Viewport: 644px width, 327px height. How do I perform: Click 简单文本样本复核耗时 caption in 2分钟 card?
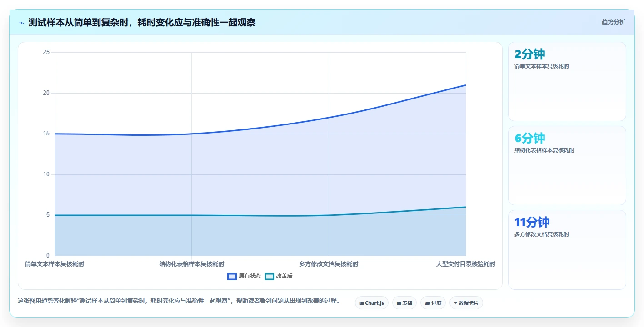coord(542,66)
